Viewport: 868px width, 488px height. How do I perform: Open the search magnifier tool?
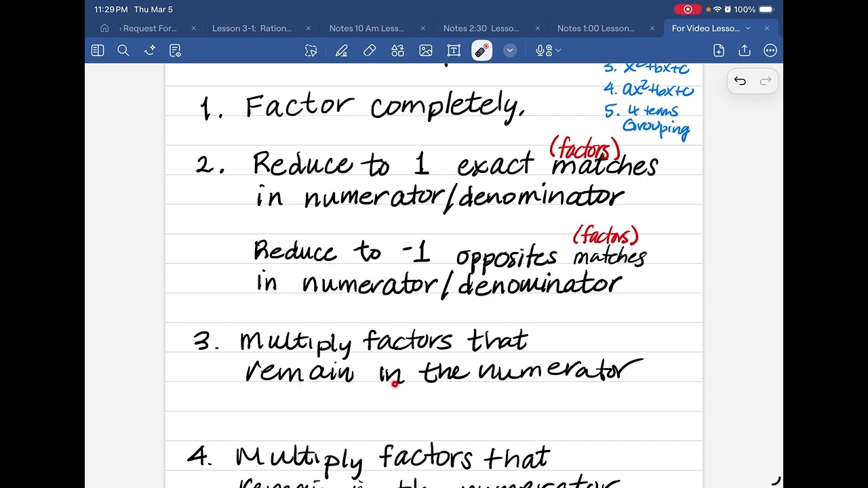point(123,50)
